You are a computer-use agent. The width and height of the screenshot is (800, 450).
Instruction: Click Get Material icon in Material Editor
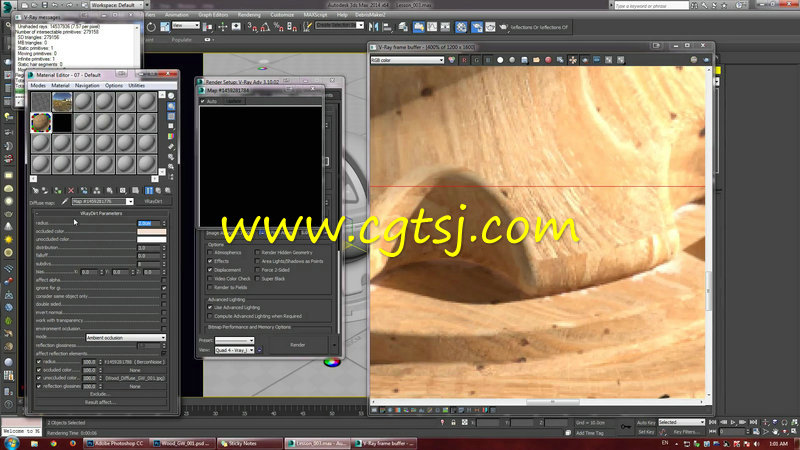[x=35, y=190]
